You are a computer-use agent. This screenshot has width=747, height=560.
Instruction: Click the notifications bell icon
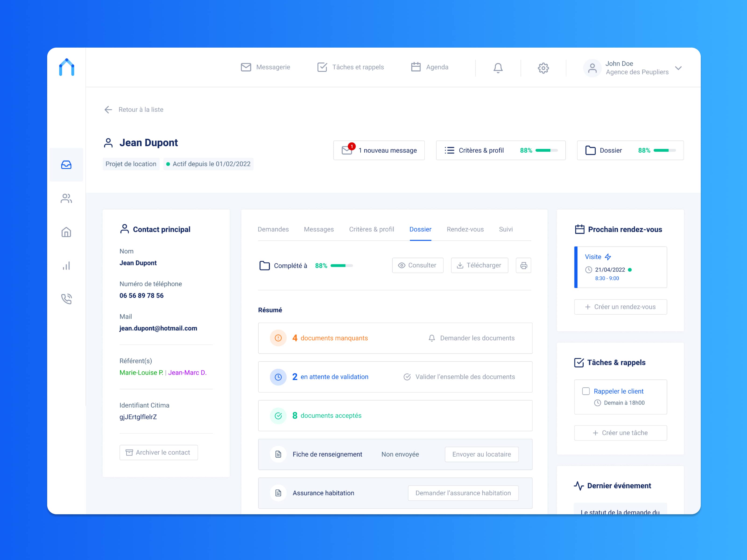tap(498, 68)
